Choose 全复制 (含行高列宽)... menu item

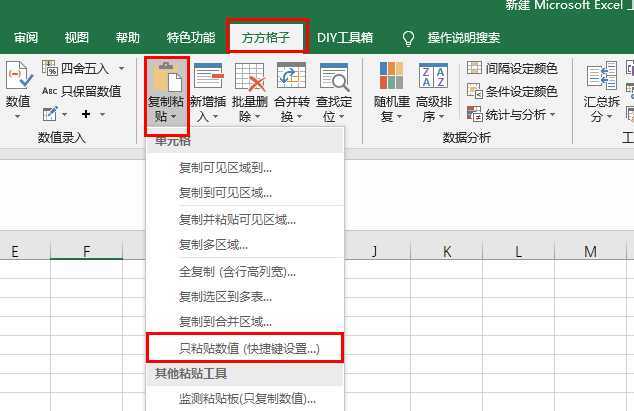(x=245, y=272)
